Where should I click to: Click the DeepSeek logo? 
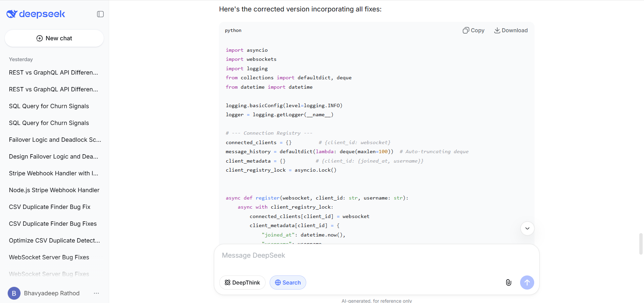click(x=35, y=14)
